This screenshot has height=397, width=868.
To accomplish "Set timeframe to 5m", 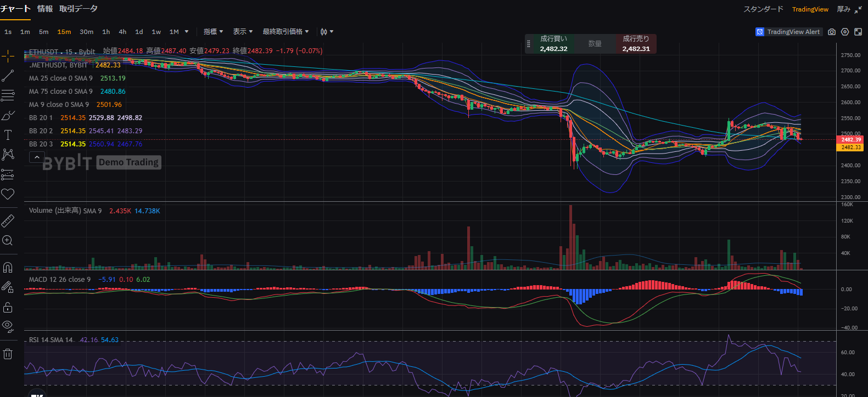I will click(44, 32).
